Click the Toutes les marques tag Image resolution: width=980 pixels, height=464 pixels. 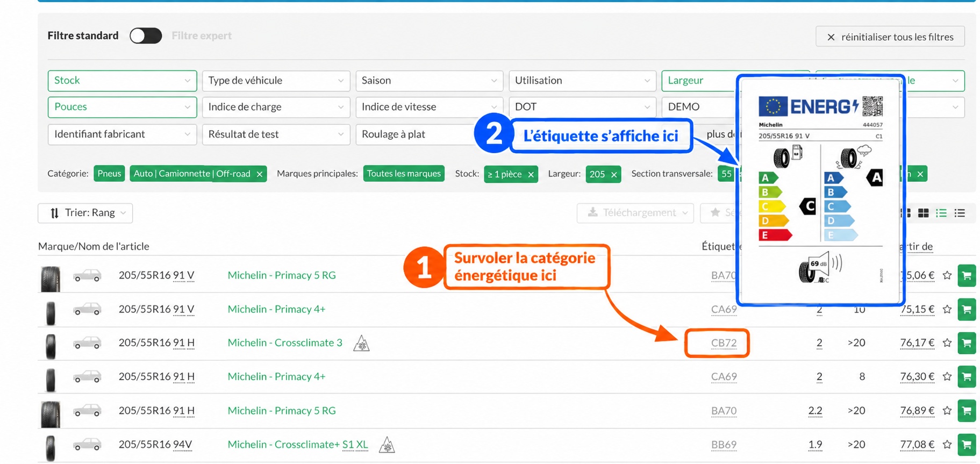pos(404,174)
